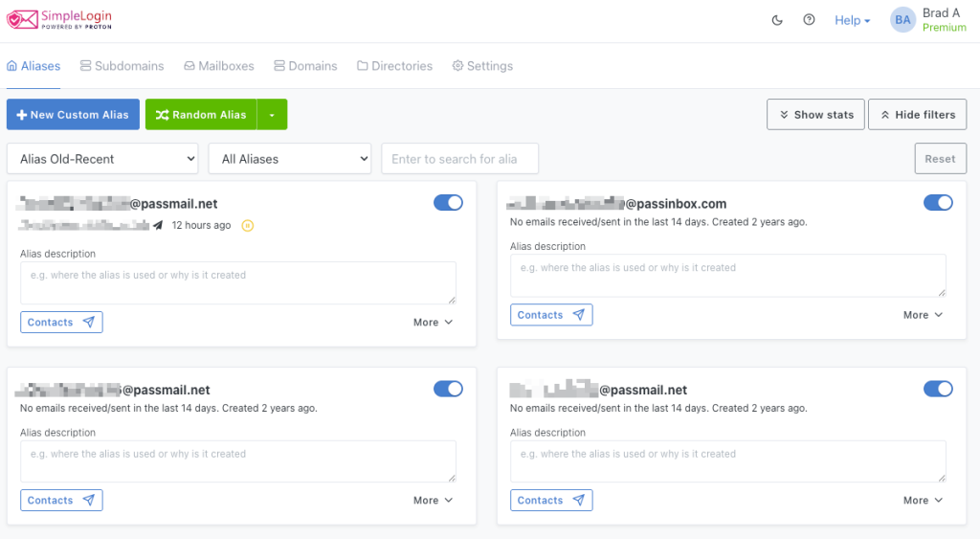Viewport: 980px width, 539px height.
Task: Click Hide filters button
Action: 918,115
